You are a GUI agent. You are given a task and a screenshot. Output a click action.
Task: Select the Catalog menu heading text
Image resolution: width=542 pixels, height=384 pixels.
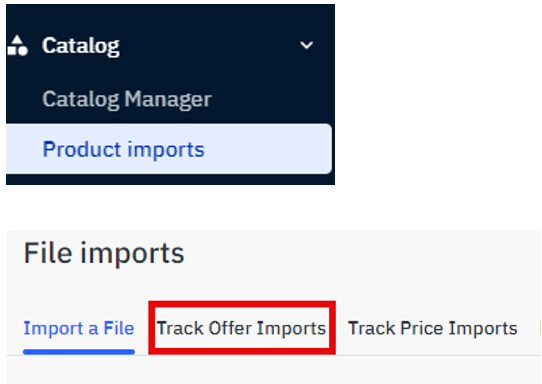81,46
